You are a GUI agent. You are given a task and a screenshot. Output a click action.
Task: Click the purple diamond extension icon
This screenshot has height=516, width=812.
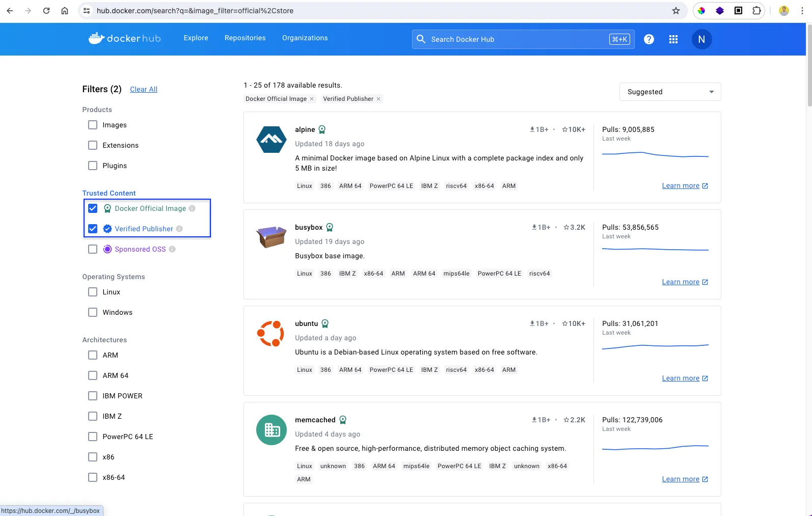[720, 11]
